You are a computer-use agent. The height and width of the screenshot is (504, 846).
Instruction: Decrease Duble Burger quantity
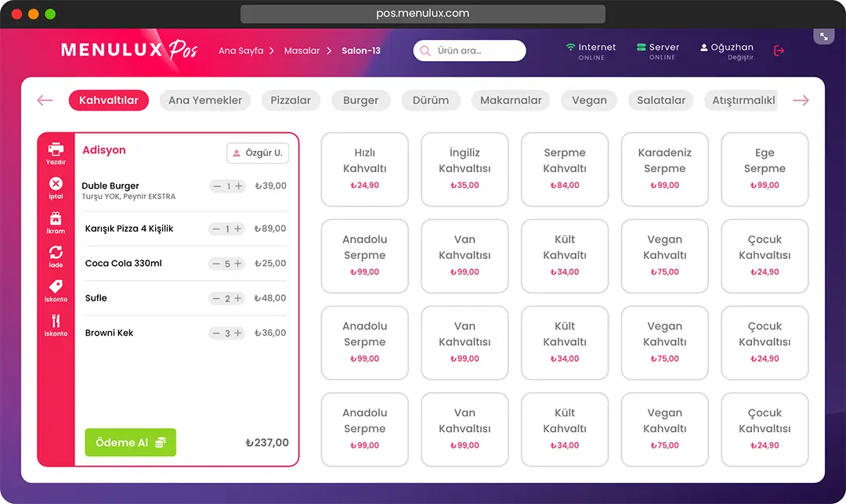(217, 186)
